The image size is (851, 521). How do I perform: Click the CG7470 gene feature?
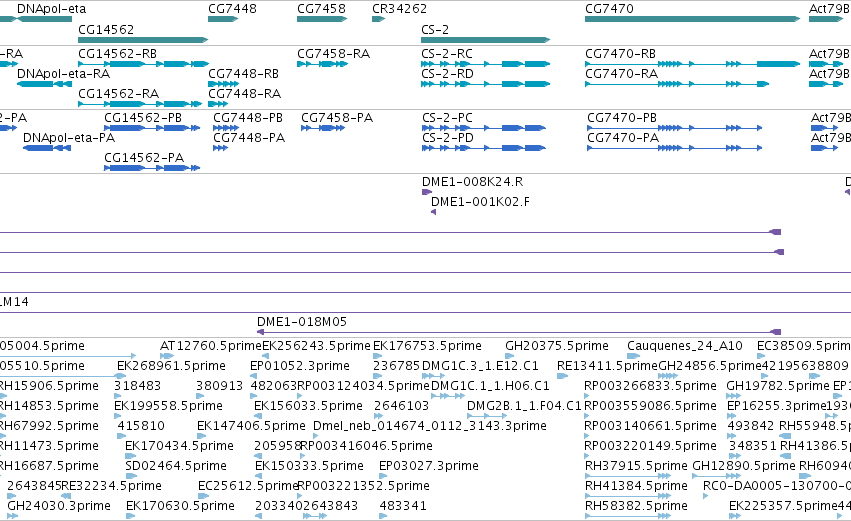point(693,19)
